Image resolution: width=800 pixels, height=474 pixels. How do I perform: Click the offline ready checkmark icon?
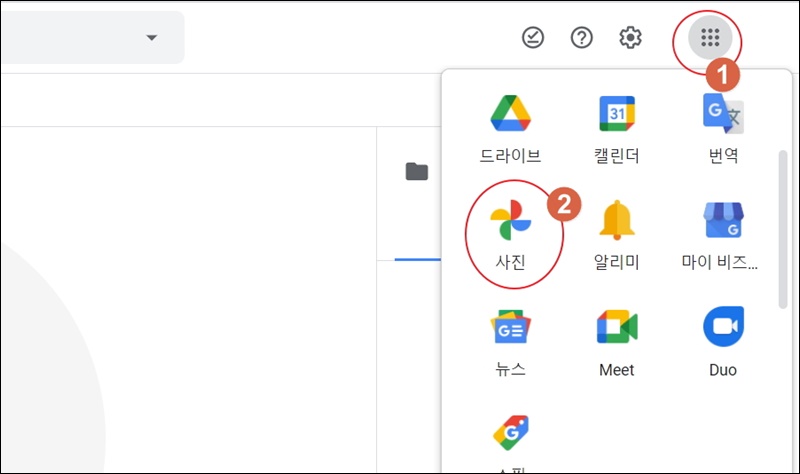tap(533, 38)
